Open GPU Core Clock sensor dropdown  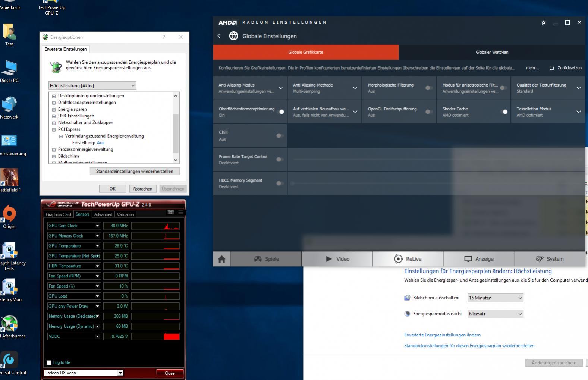click(x=97, y=226)
